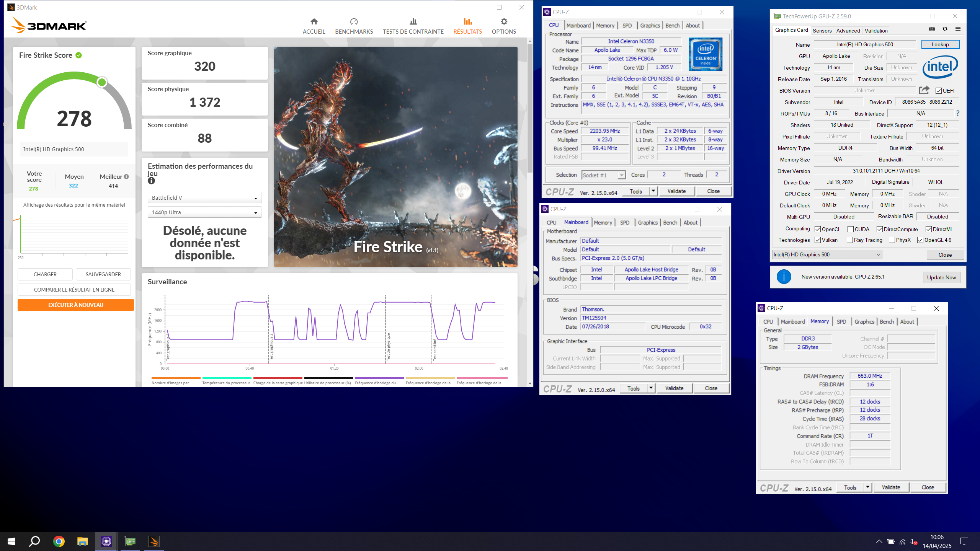Switch to the Sensors tab in GPU-Z
This screenshot has width=980, height=551.
point(822,31)
